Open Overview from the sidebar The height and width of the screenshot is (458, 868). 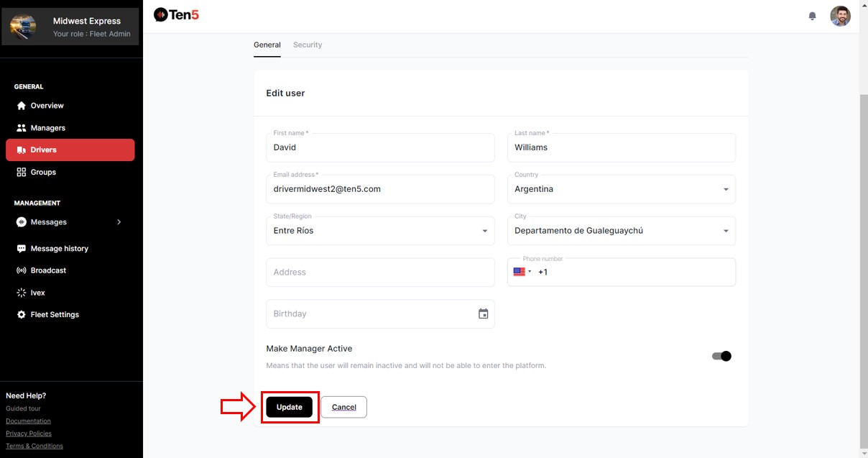pyautogui.click(x=47, y=106)
